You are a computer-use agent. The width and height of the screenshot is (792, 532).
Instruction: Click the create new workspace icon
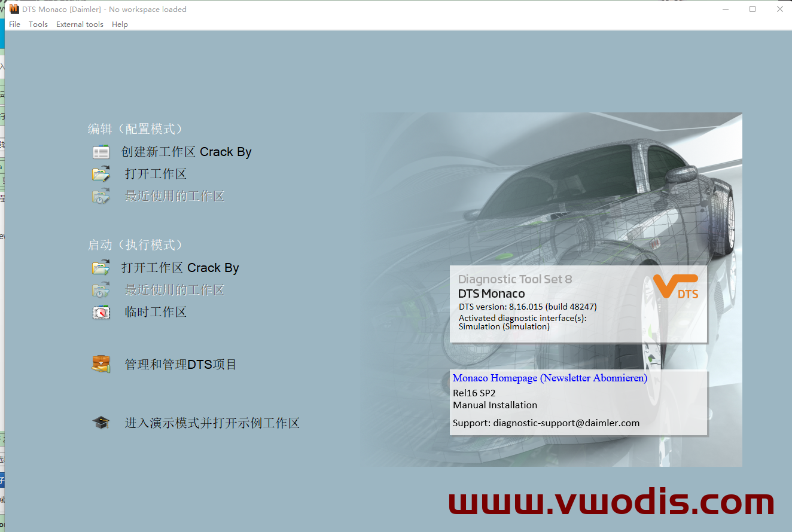(101, 152)
